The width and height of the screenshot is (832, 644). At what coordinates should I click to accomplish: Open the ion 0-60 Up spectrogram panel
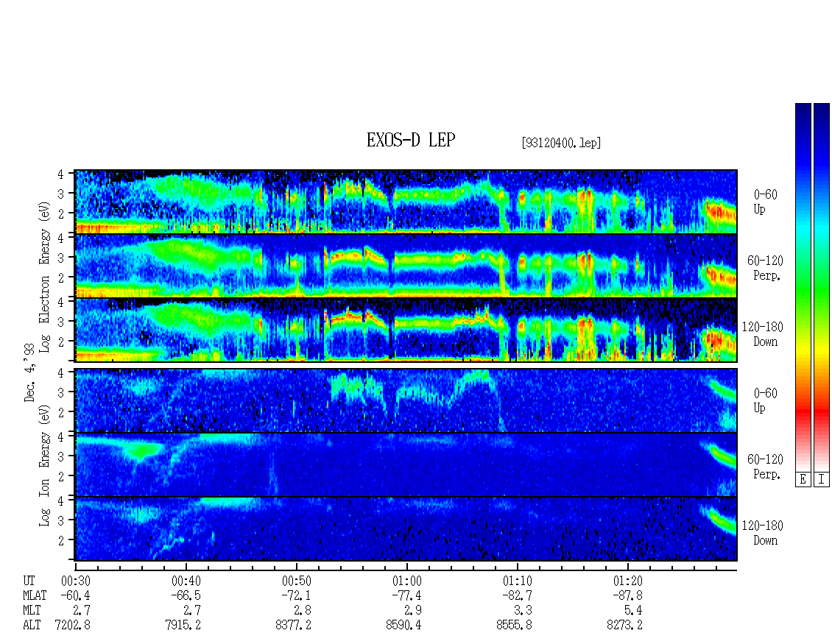(x=406, y=400)
